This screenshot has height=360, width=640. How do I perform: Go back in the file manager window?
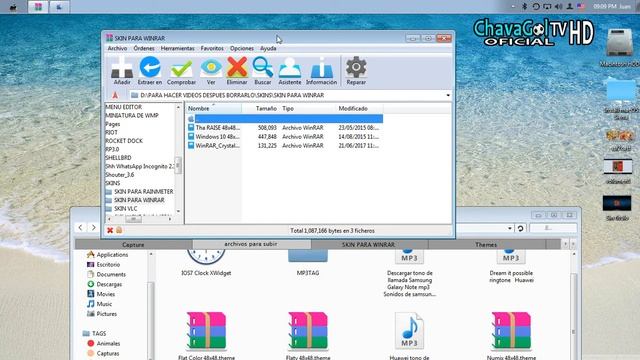pyautogui.click(x=80, y=227)
